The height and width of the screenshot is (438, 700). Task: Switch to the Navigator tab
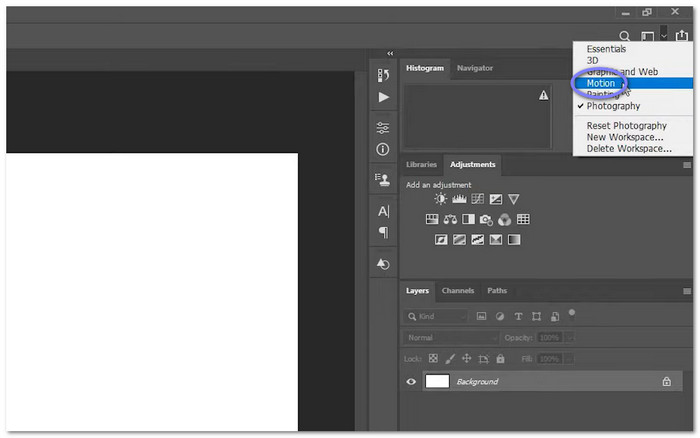coord(475,68)
